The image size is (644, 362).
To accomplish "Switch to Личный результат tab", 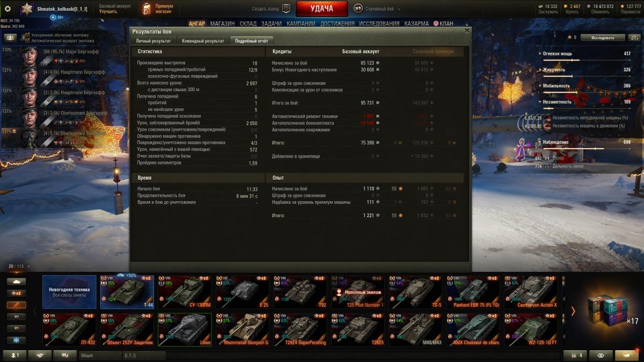I will click(153, 41).
